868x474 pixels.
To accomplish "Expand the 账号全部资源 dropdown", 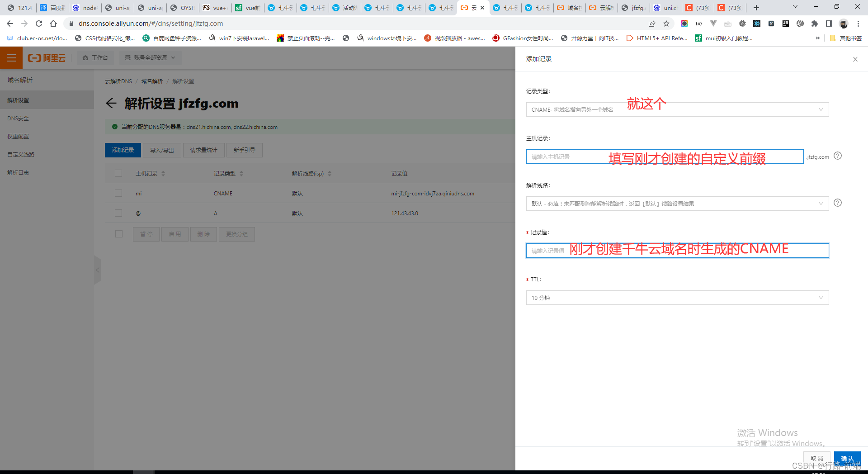I will coord(150,58).
